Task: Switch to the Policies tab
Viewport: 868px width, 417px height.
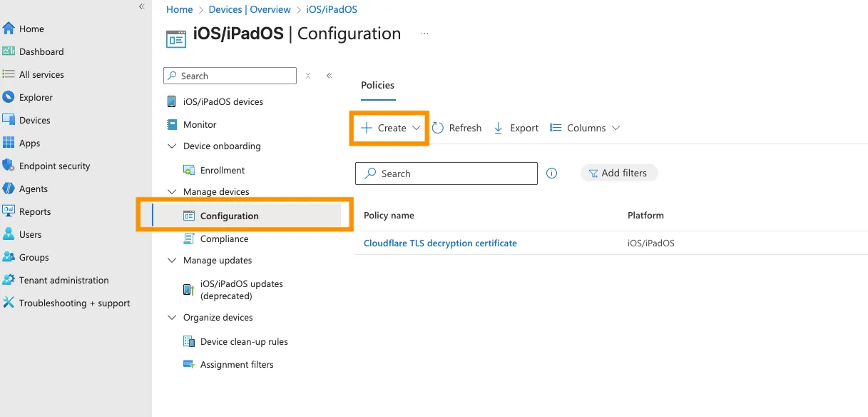Action: 377,84
